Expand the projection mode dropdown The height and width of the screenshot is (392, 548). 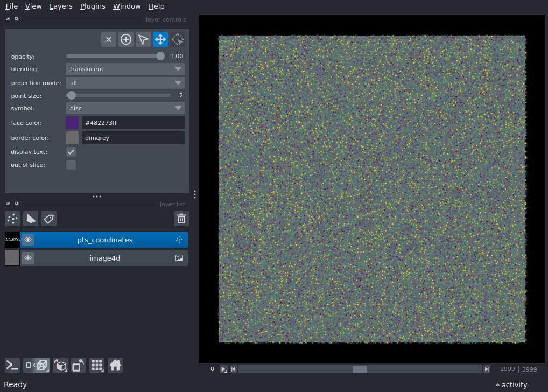[x=125, y=83]
